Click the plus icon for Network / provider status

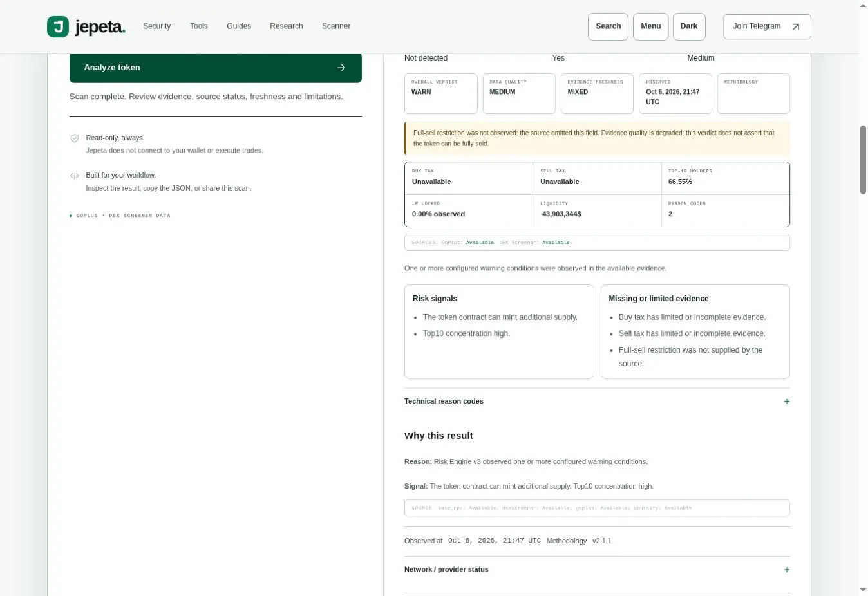pyautogui.click(x=787, y=570)
